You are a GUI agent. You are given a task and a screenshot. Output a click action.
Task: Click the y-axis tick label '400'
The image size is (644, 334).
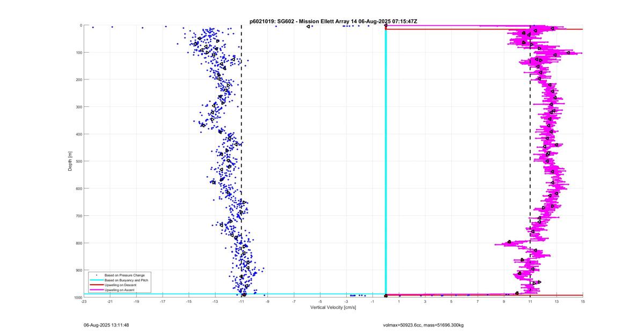click(78, 134)
